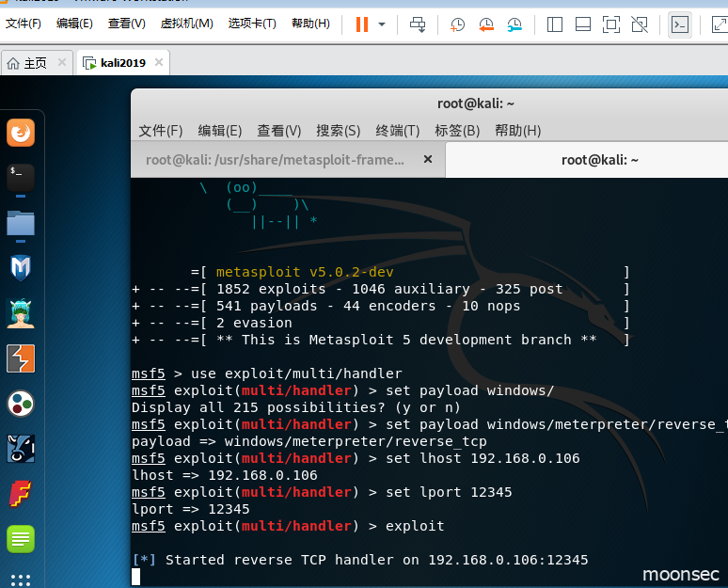Click the 'Started reverse TCP handler' status line

(360, 560)
